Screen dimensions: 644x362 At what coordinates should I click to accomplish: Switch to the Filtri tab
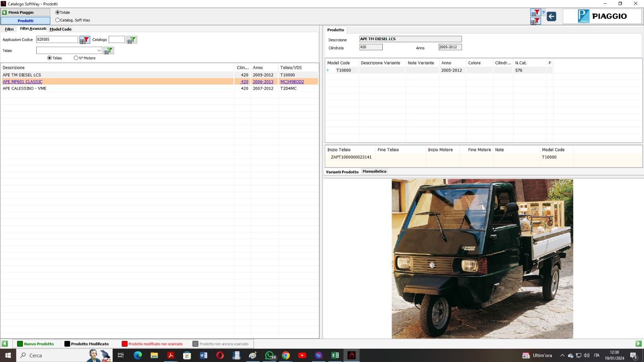(x=9, y=29)
